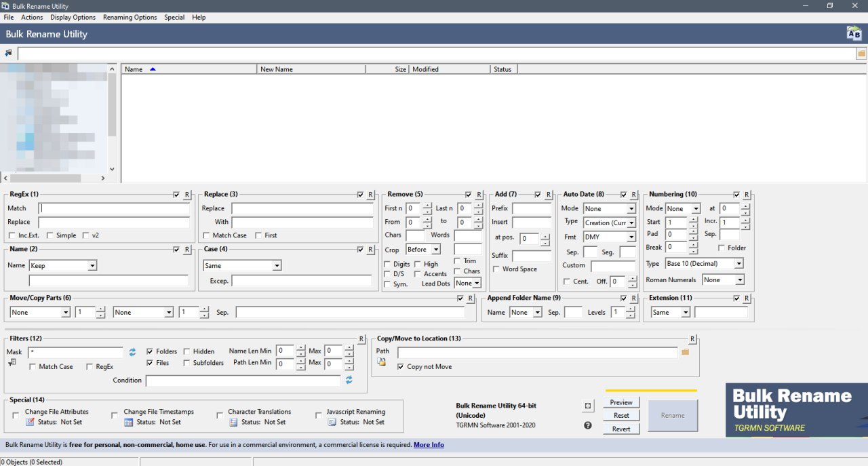Open the More Info link

coord(429,445)
